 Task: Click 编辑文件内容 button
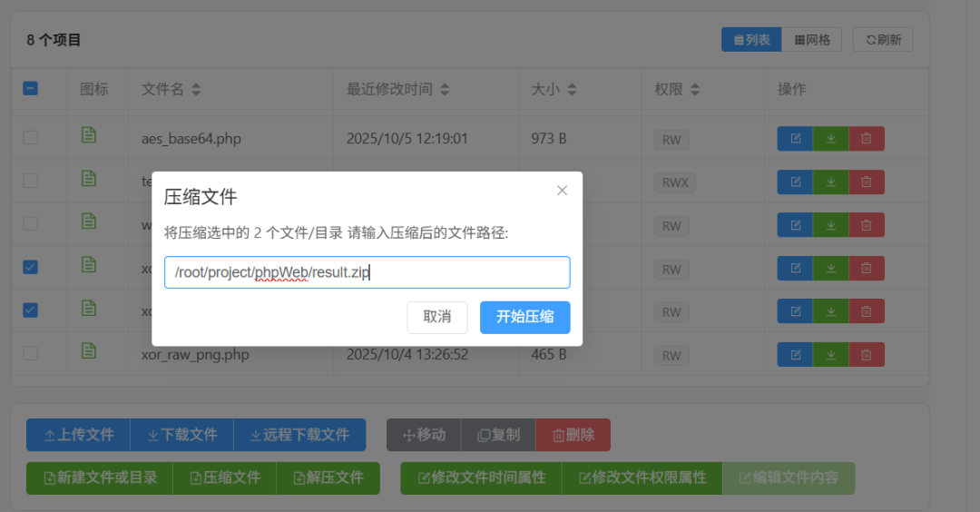(x=789, y=478)
